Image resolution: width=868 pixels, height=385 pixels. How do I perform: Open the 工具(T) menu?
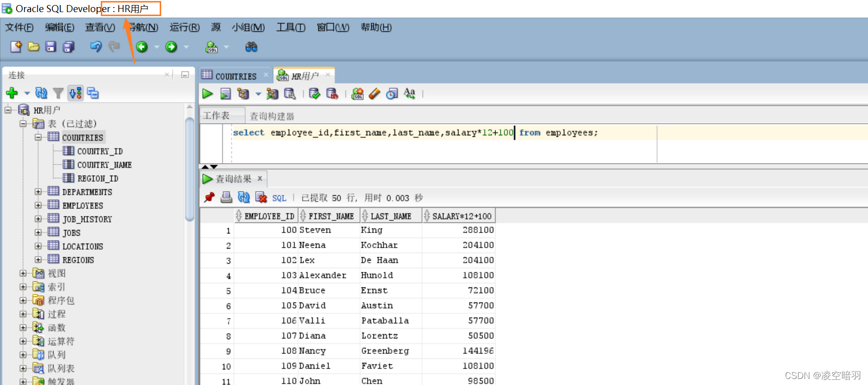[291, 27]
